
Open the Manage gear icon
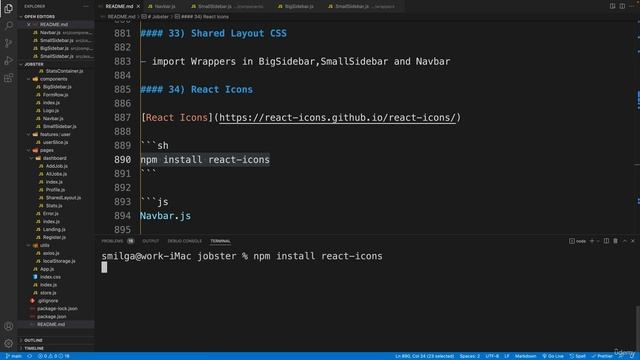(x=8, y=343)
